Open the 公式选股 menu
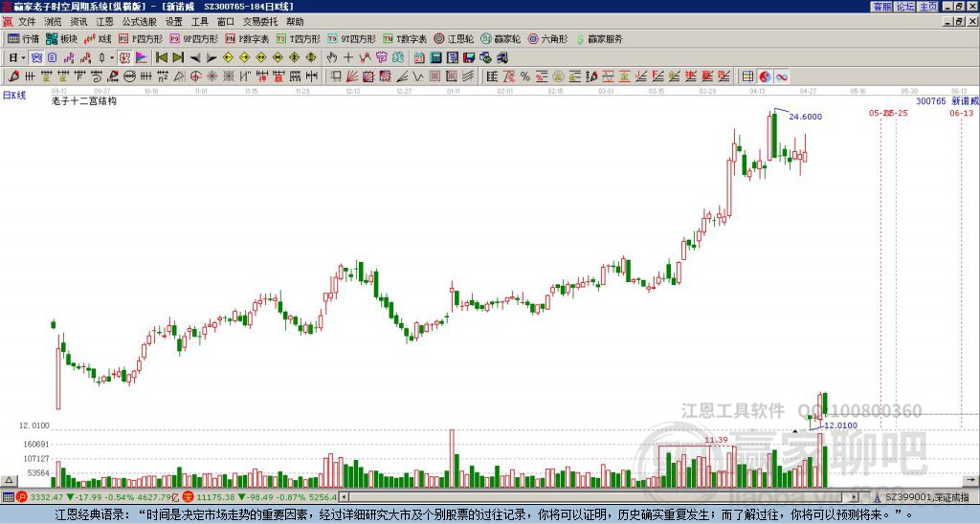 point(140,22)
